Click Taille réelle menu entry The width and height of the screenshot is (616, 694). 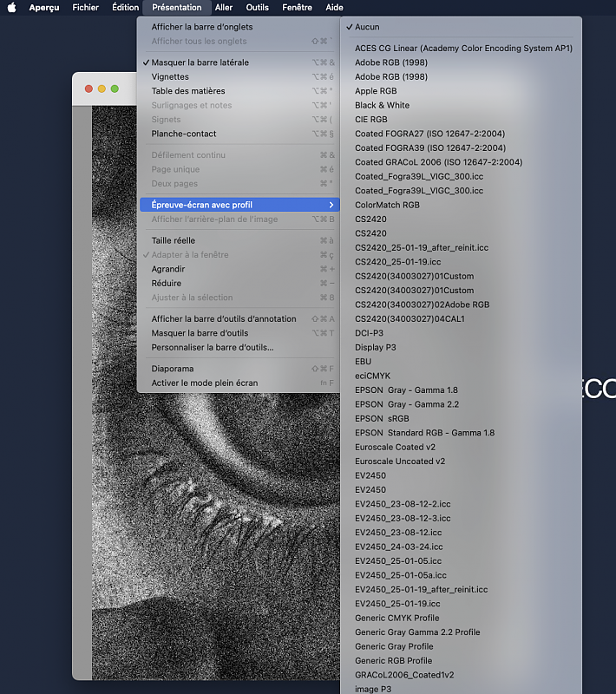[x=174, y=240]
